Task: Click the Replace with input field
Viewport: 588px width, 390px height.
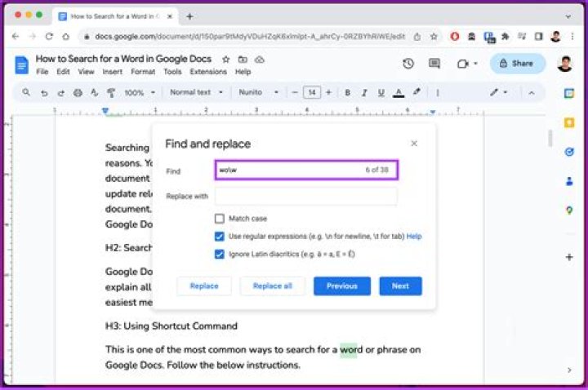Action: [306, 196]
